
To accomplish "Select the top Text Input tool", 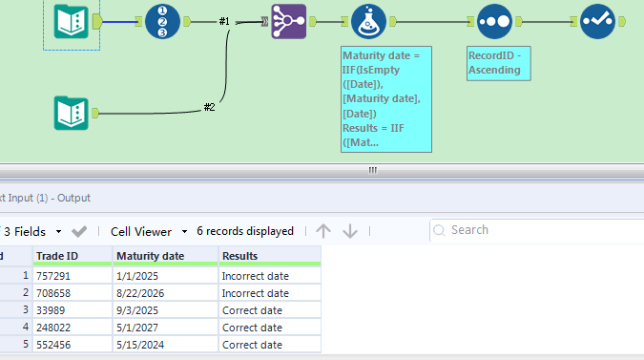I will 71,21.
